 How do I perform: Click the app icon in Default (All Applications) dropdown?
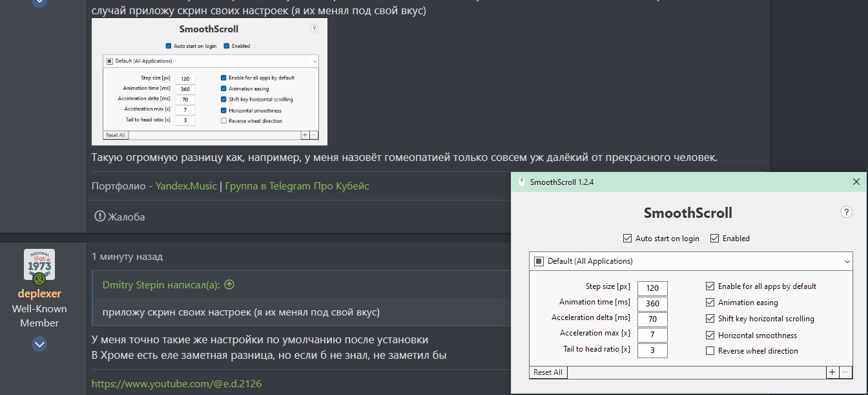pos(539,261)
